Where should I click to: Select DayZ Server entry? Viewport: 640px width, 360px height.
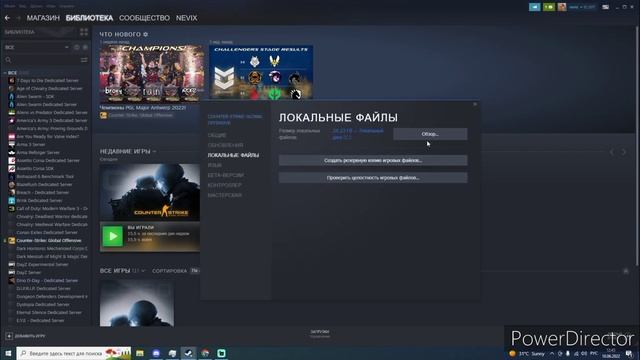coord(29,273)
